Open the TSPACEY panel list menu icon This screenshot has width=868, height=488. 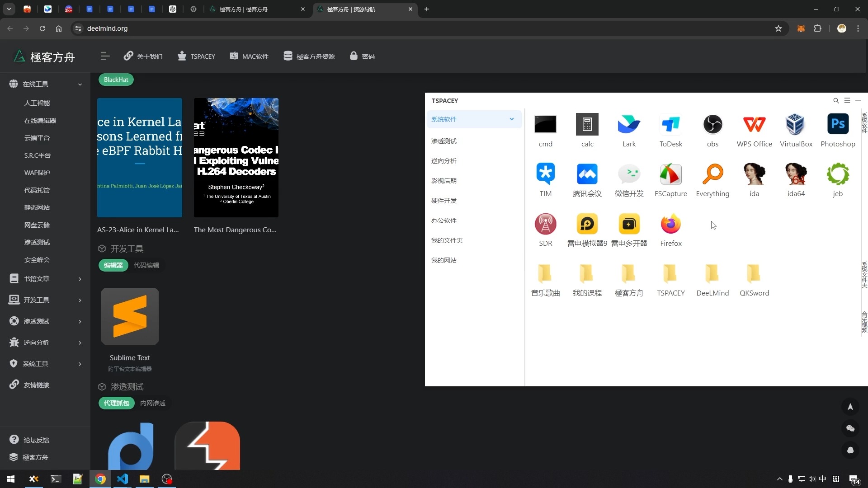pos(847,101)
